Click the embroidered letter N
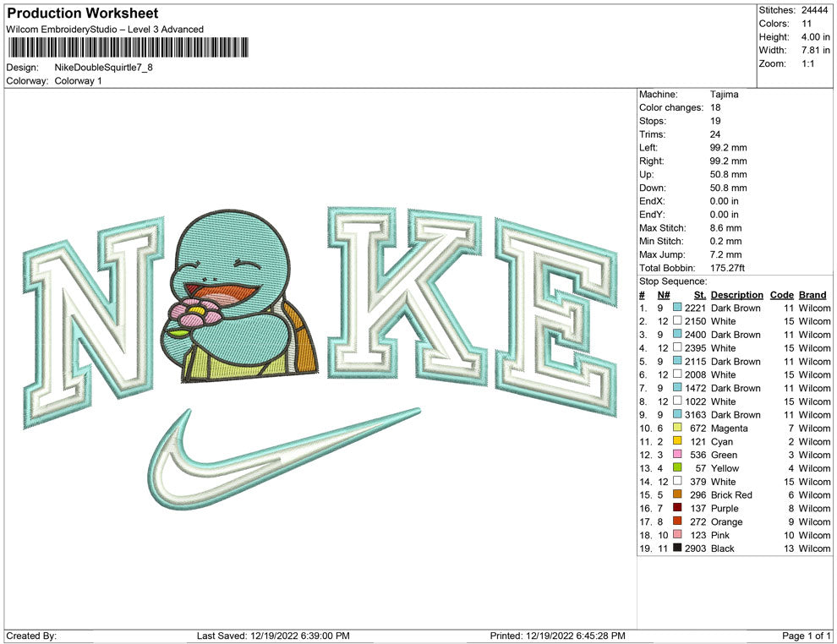 click(x=93, y=323)
